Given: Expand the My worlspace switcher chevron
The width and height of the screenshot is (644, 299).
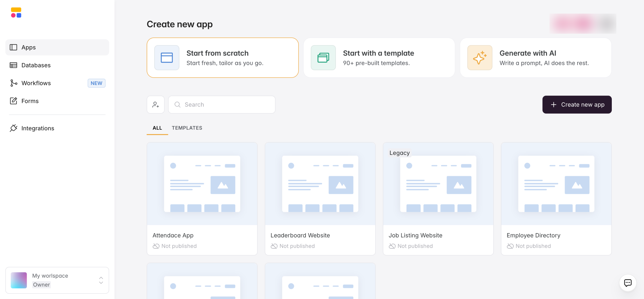Looking at the screenshot, I should pos(101,280).
